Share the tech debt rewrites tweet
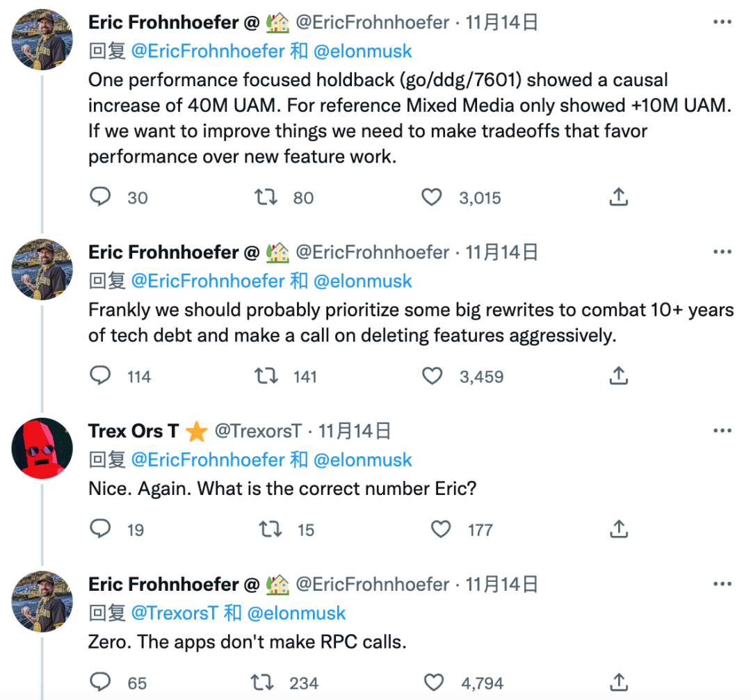Screen dimensions: 751x700 click(x=618, y=376)
